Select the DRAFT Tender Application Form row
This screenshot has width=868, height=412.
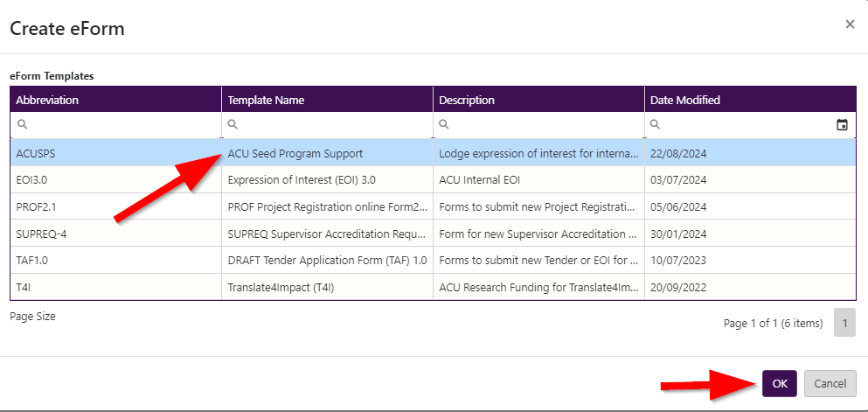pos(327,261)
